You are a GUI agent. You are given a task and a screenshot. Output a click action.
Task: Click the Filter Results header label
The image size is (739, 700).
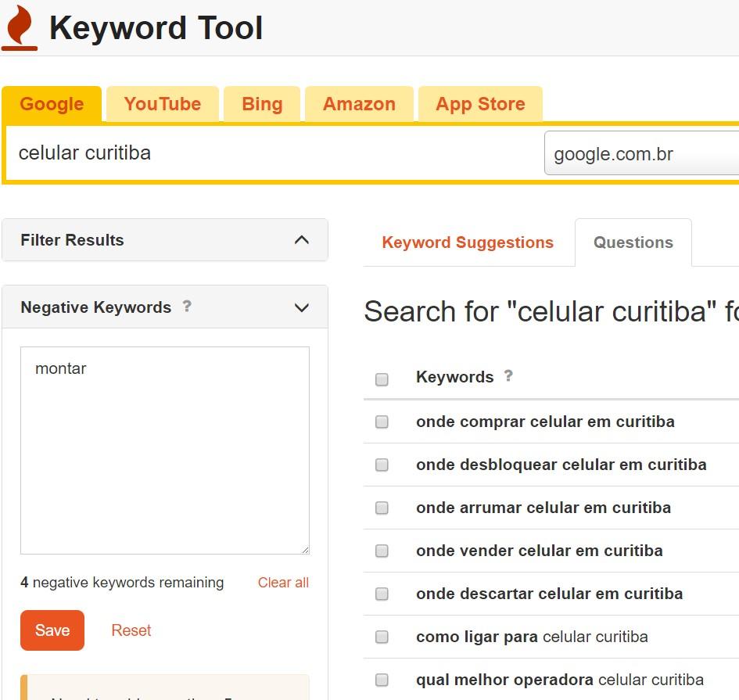[x=72, y=240]
